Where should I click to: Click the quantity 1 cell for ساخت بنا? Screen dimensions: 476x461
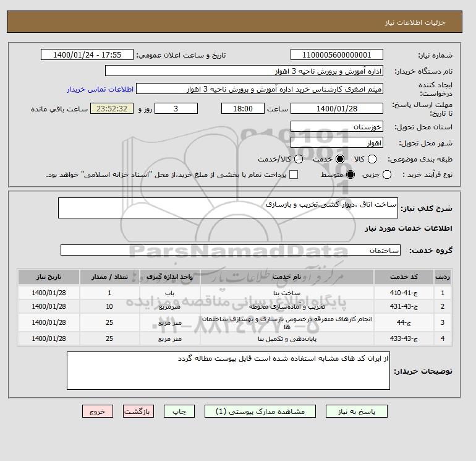pos(109,293)
